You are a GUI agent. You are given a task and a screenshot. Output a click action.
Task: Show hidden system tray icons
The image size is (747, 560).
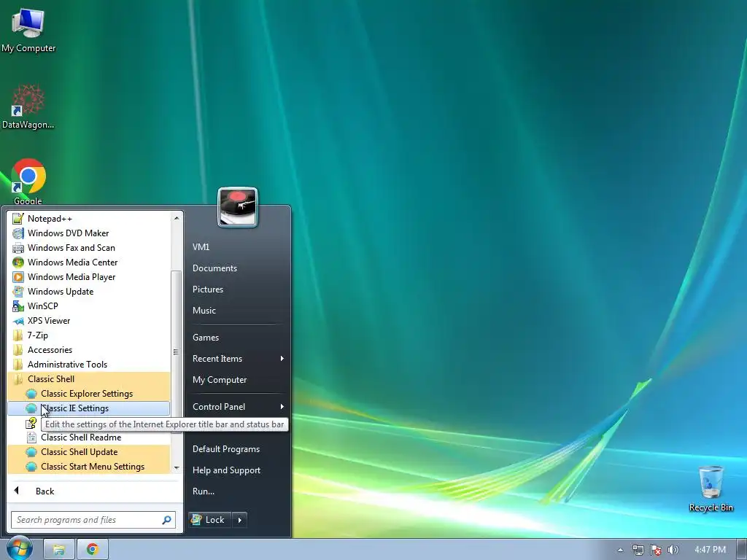click(620, 550)
